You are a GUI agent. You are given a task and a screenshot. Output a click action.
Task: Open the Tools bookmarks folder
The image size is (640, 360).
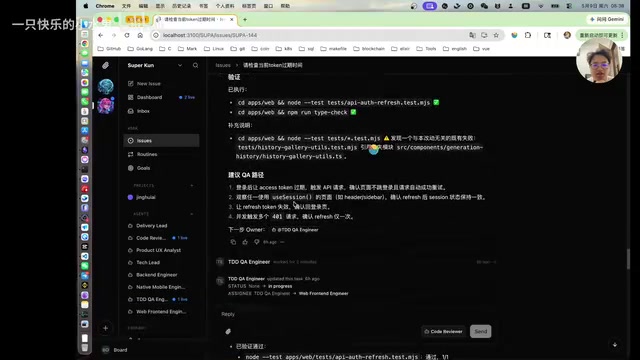click(427, 49)
